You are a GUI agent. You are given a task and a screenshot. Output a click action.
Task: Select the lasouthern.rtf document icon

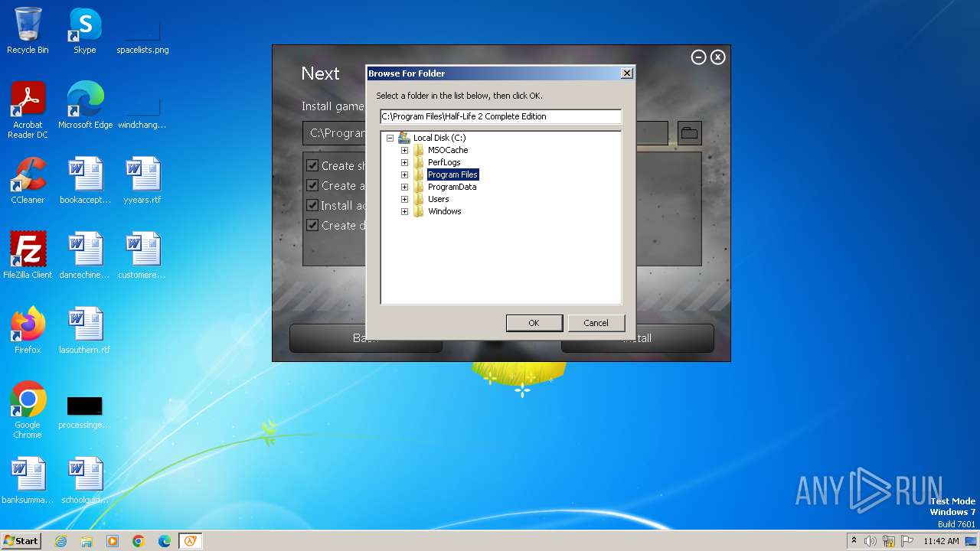[x=85, y=331]
